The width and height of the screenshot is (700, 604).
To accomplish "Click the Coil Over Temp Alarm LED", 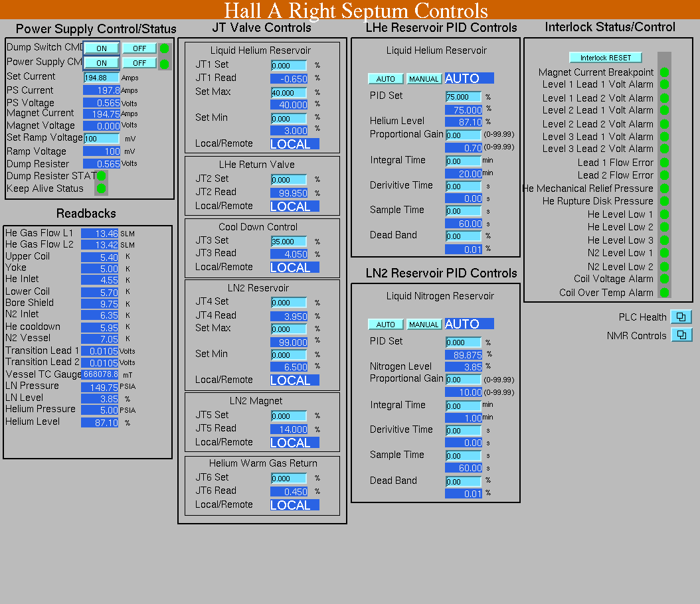I will (x=664, y=293).
